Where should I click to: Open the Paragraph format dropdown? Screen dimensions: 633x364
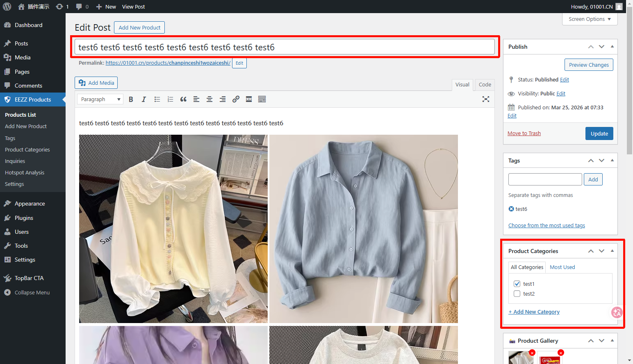[x=100, y=99]
